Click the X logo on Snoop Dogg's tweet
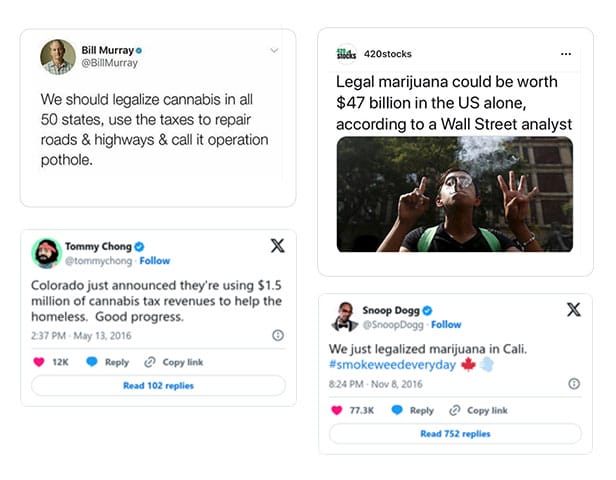The height and width of the screenshot is (480, 616). tap(574, 310)
